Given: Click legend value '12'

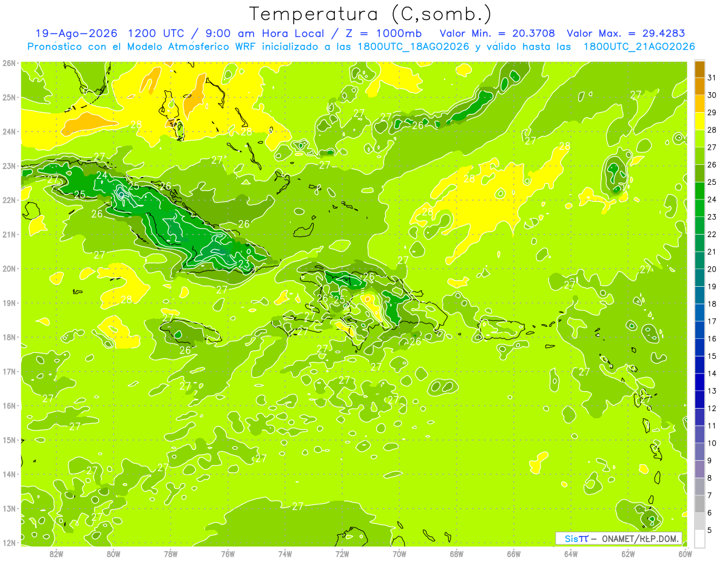Looking at the screenshot, I should [x=712, y=408].
